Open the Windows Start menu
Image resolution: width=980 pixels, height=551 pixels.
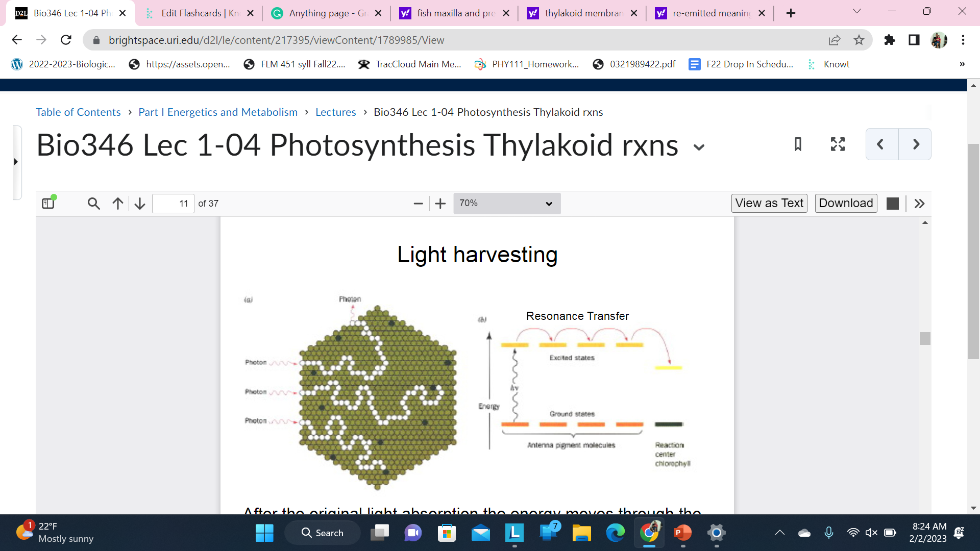[264, 533]
